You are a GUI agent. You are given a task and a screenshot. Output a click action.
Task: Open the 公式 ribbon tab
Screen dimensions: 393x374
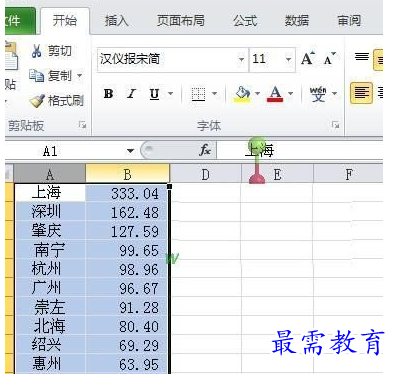pos(245,21)
